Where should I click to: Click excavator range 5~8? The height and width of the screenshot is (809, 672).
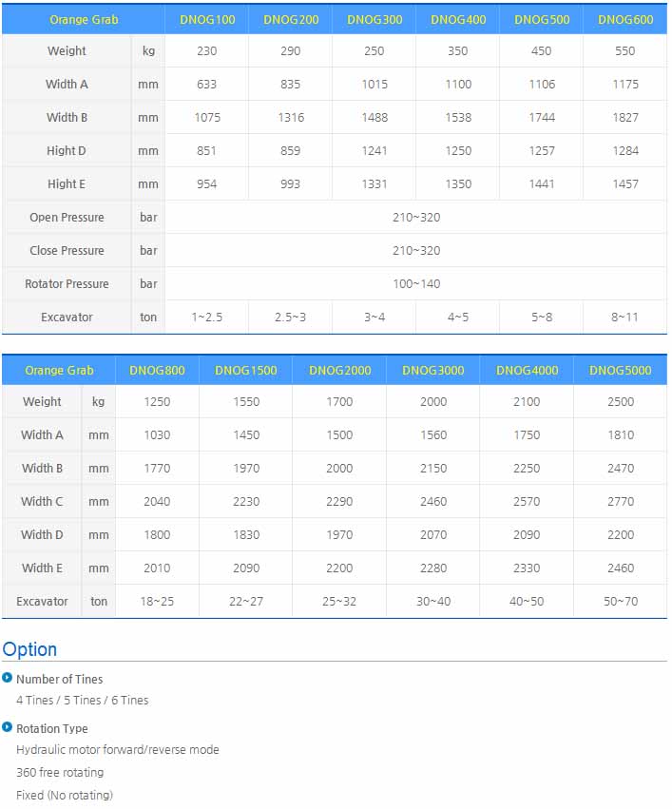542,318
